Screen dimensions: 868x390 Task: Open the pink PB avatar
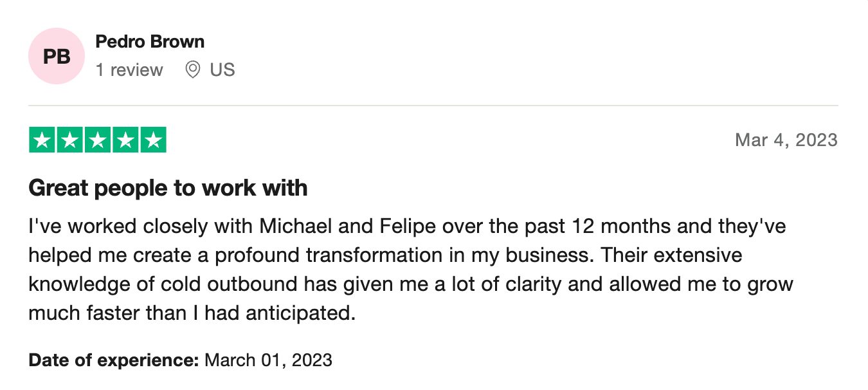point(57,56)
